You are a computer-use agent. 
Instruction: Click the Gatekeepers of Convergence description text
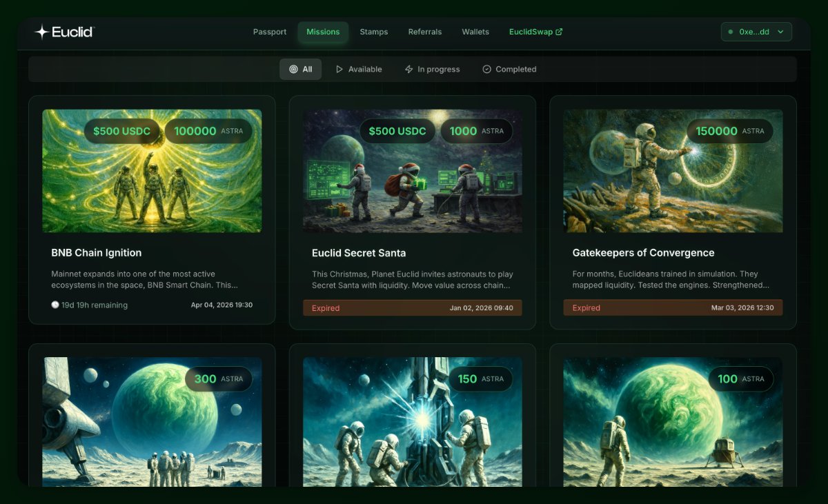(671, 279)
